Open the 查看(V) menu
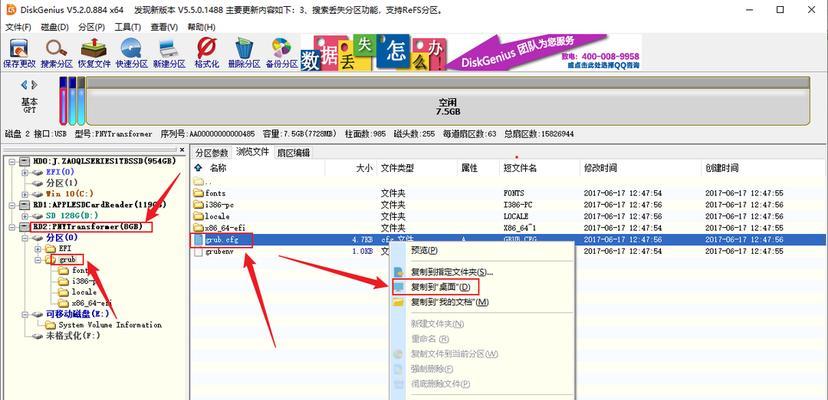 pyautogui.click(x=164, y=27)
